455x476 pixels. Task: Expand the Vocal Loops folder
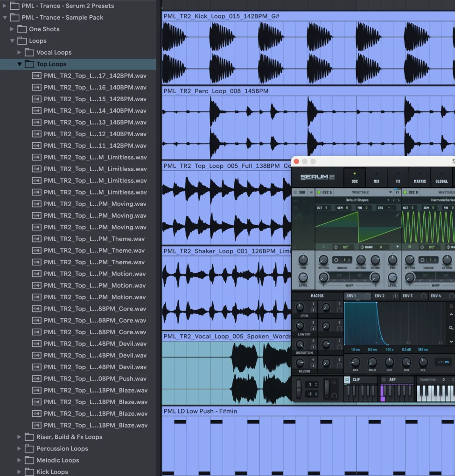point(20,53)
